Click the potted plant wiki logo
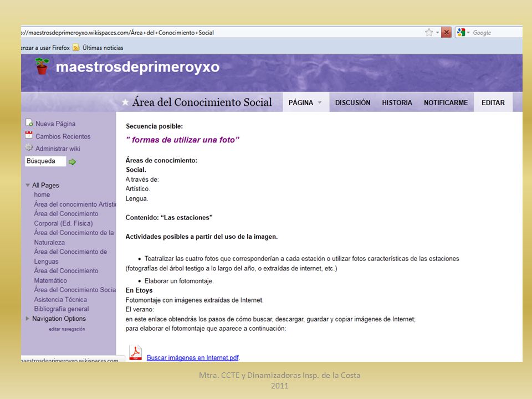 point(42,66)
